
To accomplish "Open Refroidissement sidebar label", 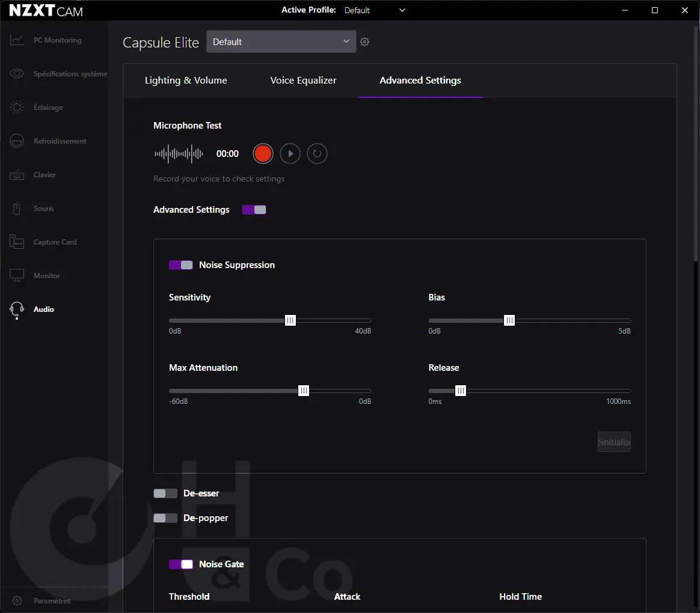I will tap(60, 141).
